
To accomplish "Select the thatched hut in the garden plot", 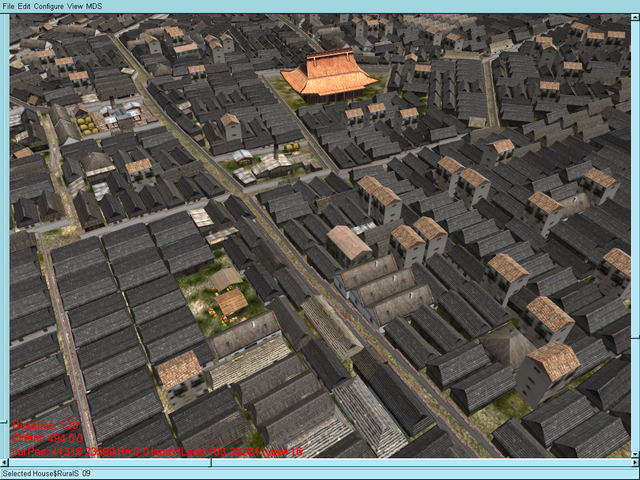I will (231, 302).
